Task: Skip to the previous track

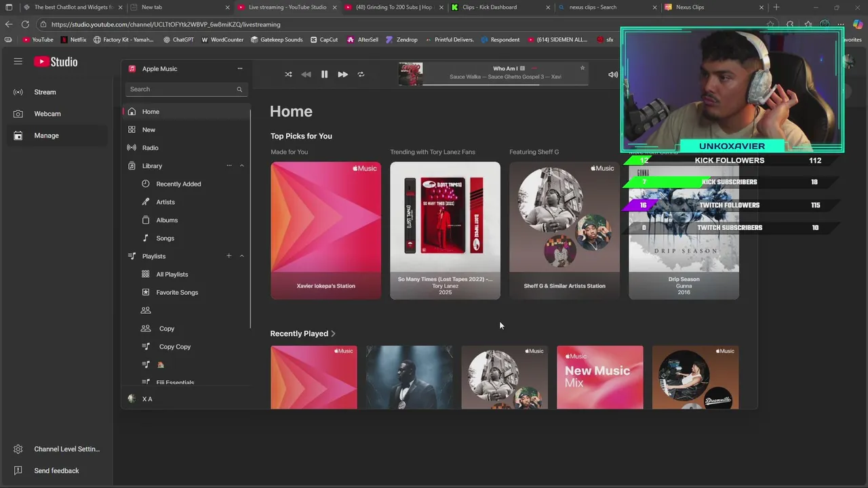Action: (307, 75)
